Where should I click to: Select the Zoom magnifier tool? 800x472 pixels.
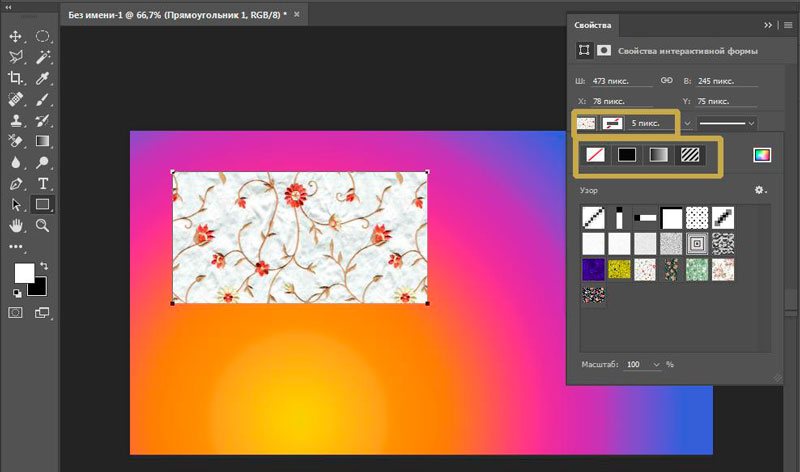tap(42, 226)
